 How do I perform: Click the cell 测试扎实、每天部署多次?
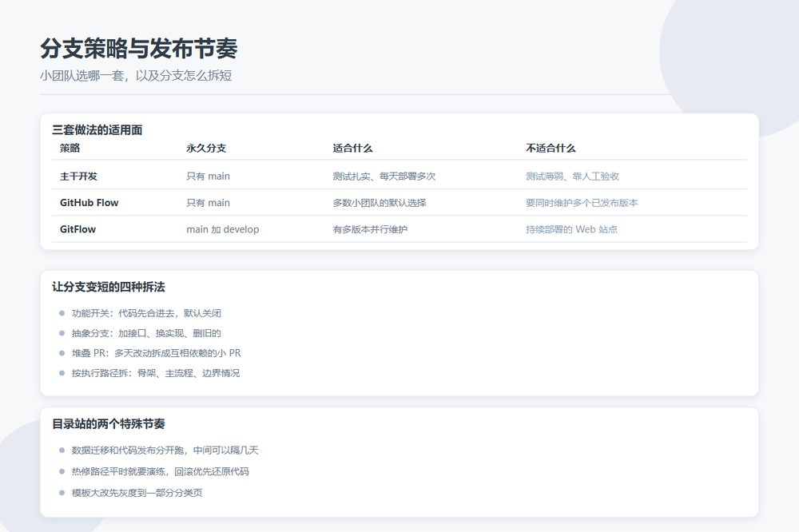(x=384, y=177)
